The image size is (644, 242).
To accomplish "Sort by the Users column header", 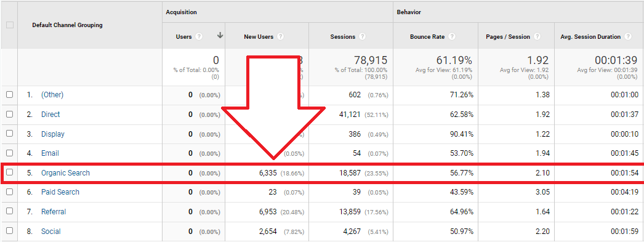I will coord(183,36).
